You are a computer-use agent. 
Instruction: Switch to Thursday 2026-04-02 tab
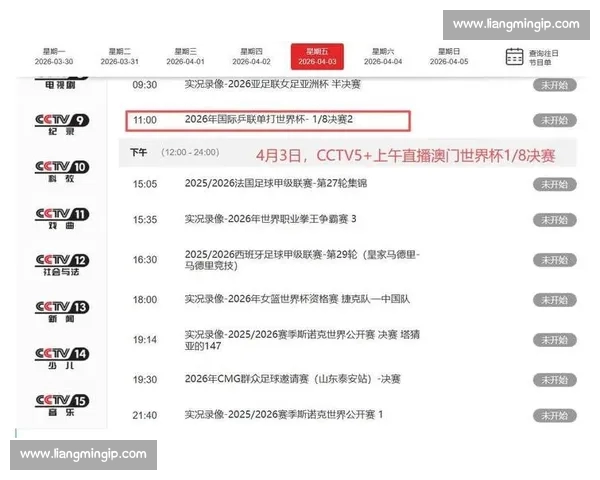click(x=251, y=56)
